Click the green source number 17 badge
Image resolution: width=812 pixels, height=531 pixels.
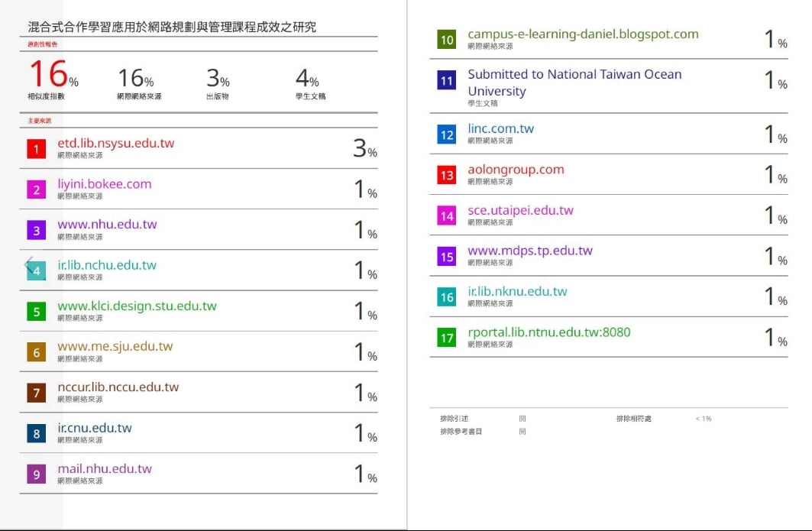[x=446, y=338]
